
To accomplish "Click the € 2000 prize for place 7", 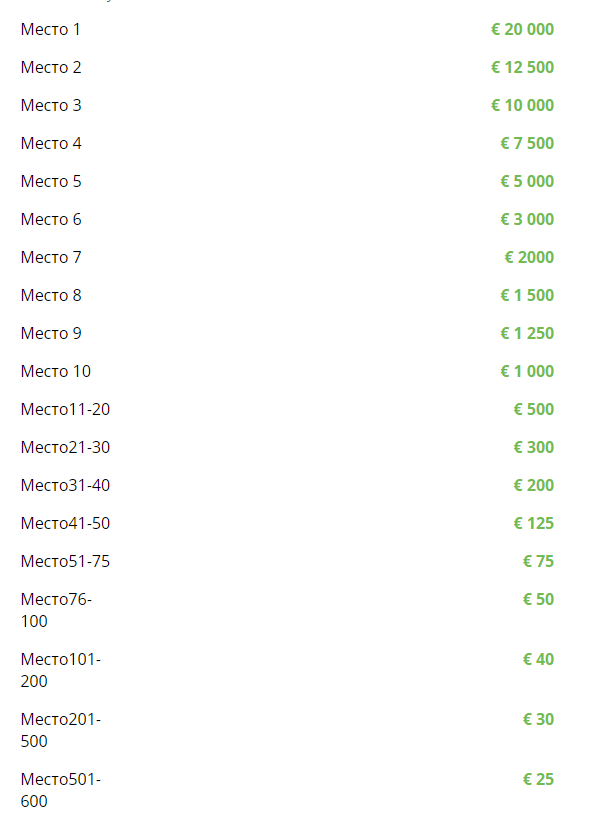I will tap(529, 257).
